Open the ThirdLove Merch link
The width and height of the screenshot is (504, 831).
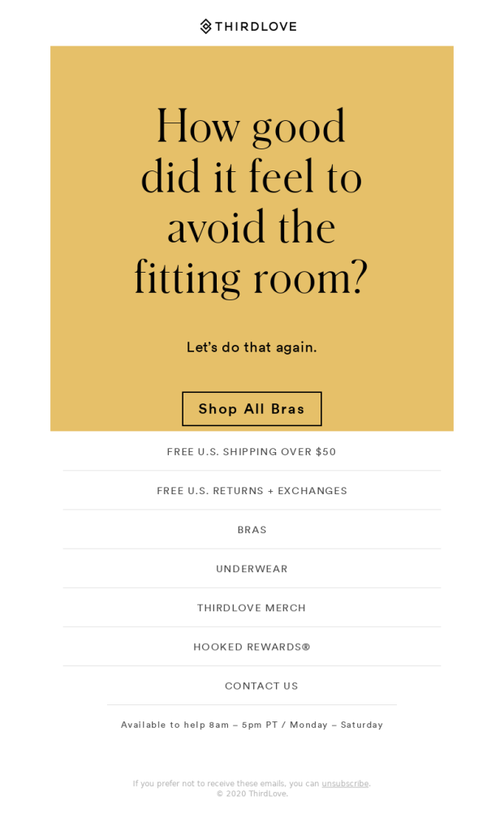[252, 608]
